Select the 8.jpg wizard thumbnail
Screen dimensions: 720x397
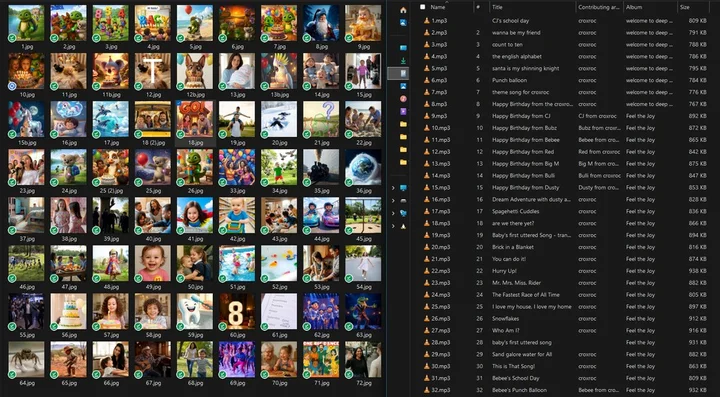click(321, 23)
